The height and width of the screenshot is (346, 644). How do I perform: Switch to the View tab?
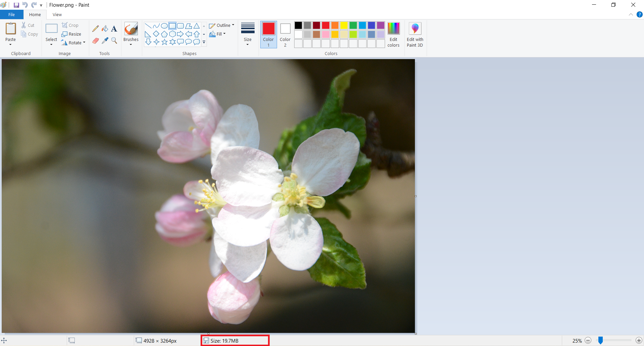[57, 14]
